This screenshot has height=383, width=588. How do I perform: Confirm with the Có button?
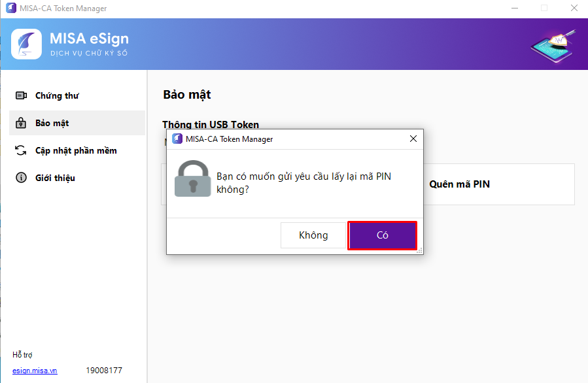(x=382, y=235)
